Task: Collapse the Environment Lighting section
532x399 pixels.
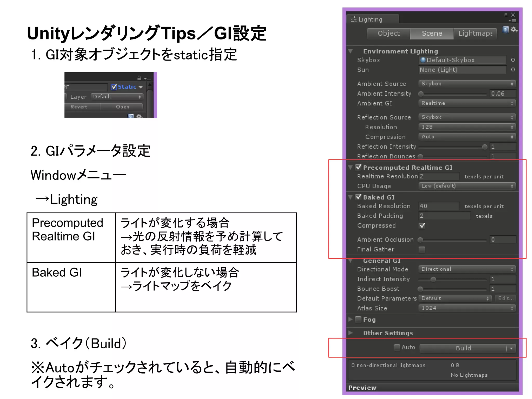Action: [x=350, y=51]
